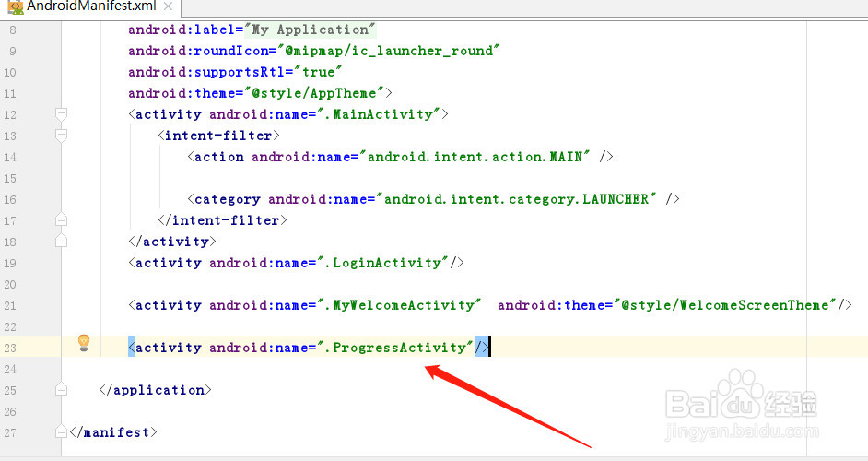Click fold end marker beside </application>
Image resolution: width=868 pixels, height=461 pixels.
(62, 389)
